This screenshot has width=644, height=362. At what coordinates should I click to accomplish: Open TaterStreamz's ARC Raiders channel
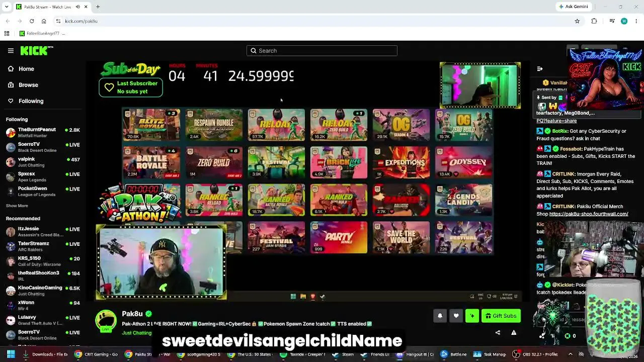pos(43,246)
